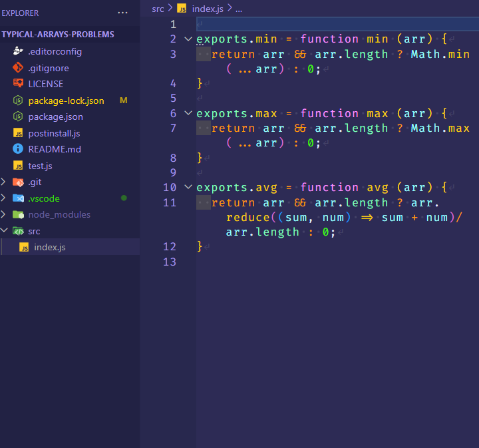Open package.json file
The width and height of the screenshot is (479, 448).
(56, 116)
